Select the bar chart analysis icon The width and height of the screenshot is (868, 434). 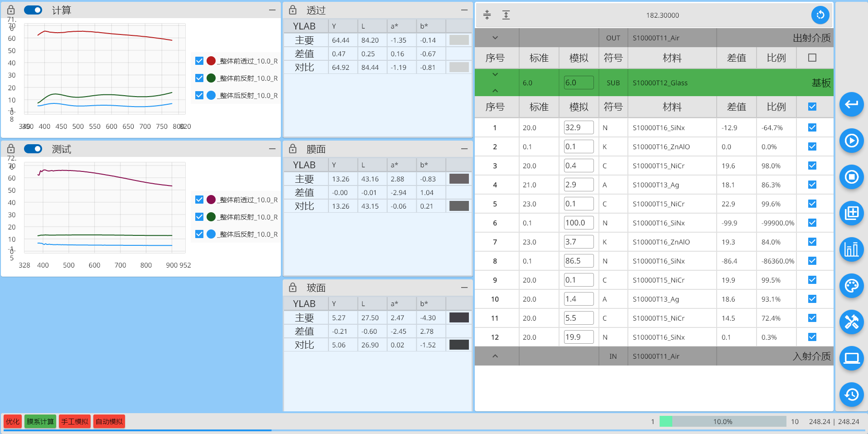pyautogui.click(x=852, y=249)
